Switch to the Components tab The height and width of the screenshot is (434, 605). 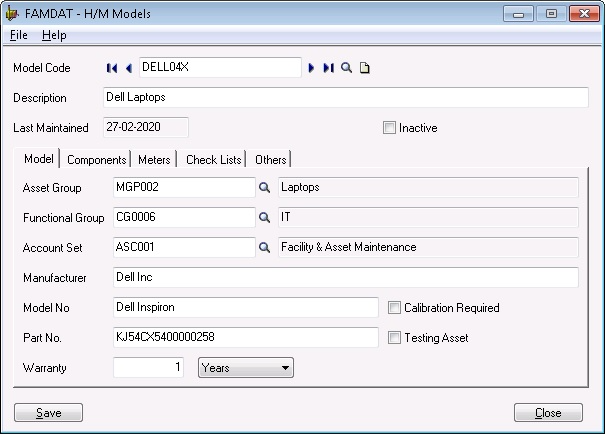[96, 159]
